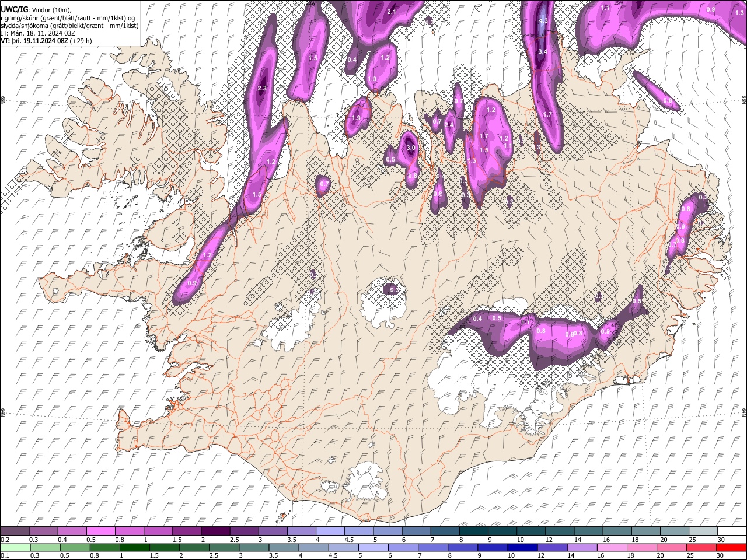
Task: Click the 'IT: Mán. 18. 11. 2024 03Z' line
Action: [x=37, y=33]
